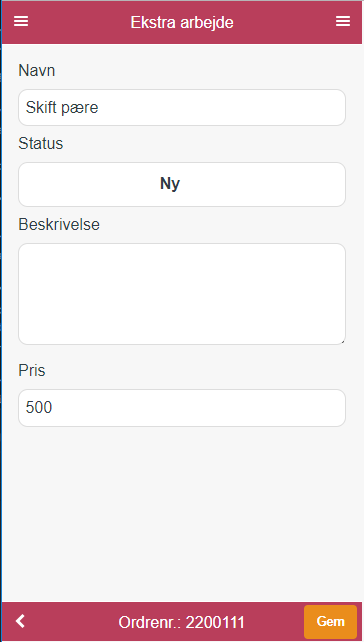Go back using the footer chevron

coord(20,621)
